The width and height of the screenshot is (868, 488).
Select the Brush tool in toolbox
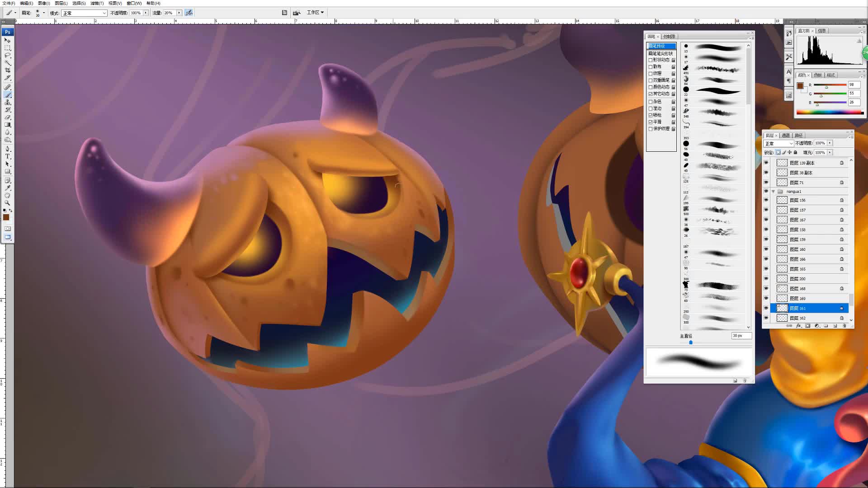7,95
